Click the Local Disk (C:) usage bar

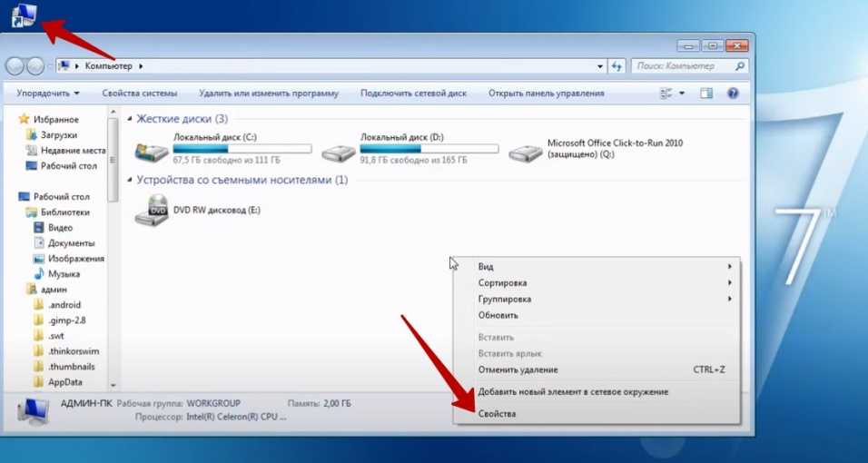coord(242,148)
